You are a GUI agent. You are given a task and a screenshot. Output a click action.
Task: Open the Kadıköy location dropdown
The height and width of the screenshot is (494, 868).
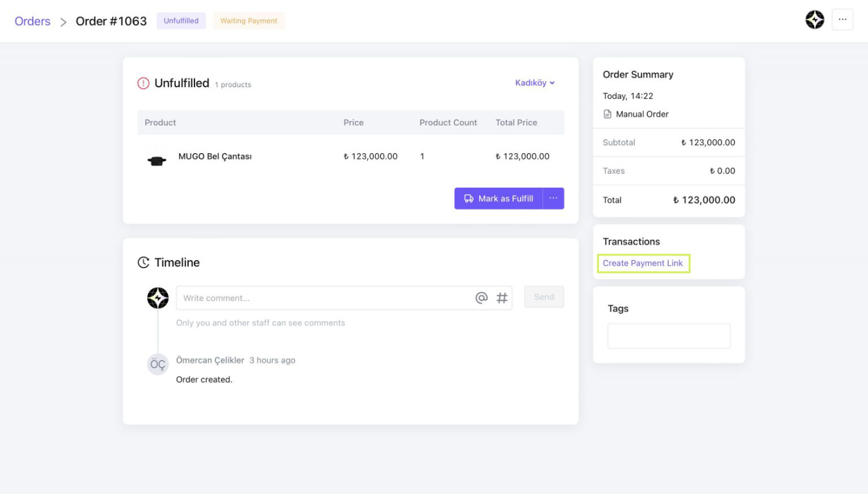(535, 83)
